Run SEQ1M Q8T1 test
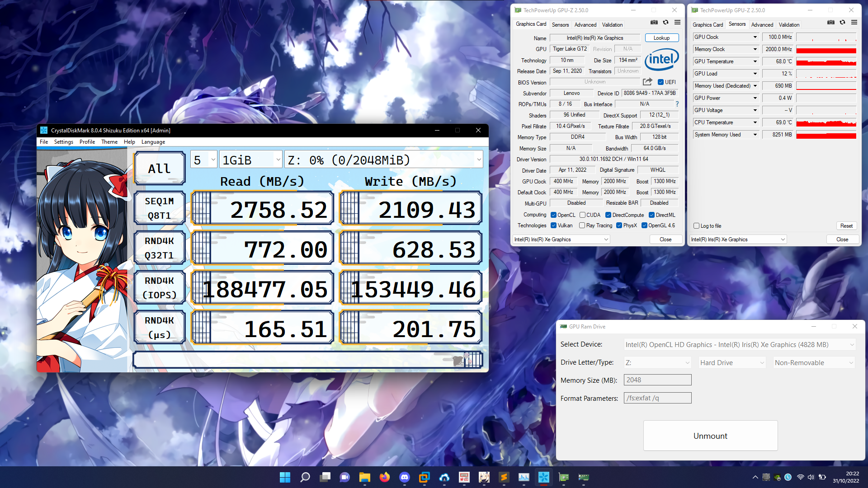This screenshot has width=868, height=488. pos(160,208)
